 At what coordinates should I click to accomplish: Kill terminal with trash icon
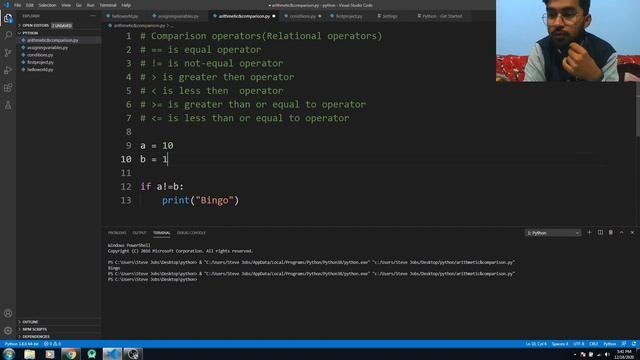click(611, 233)
